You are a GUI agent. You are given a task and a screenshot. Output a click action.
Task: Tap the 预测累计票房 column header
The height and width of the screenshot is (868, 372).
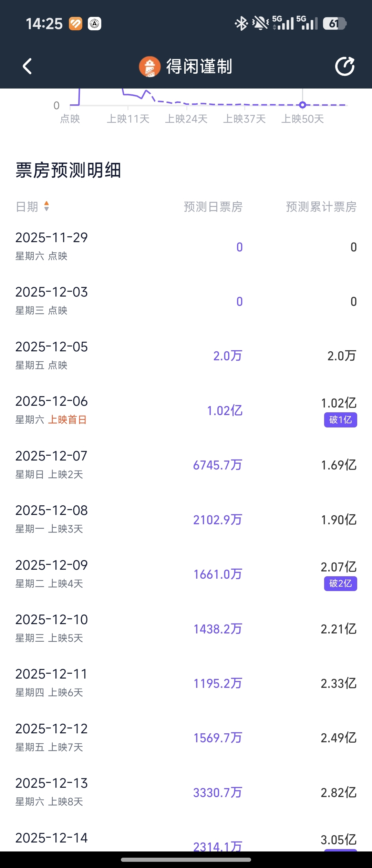pyautogui.click(x=321, y=207)
